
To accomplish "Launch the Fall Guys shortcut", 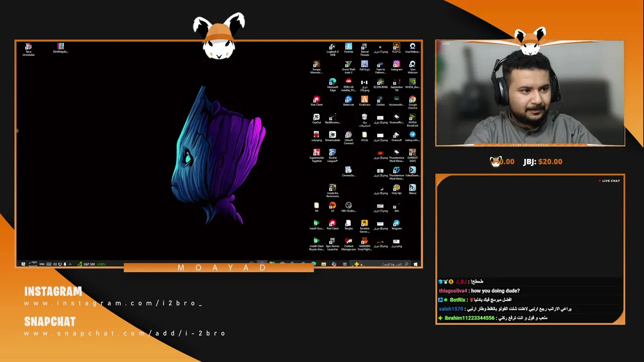I will point(365,66).
